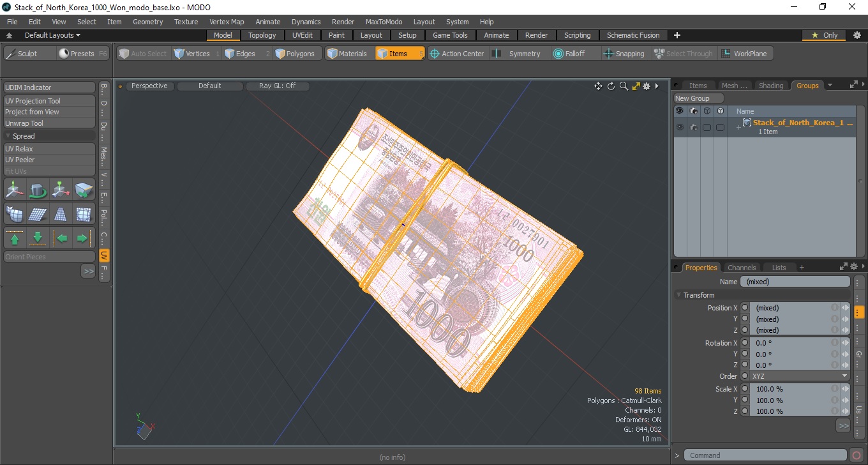Toggle Ray GL: Off in viewport
The height and width of the screenshot is (465, 868).
(277, 86)
